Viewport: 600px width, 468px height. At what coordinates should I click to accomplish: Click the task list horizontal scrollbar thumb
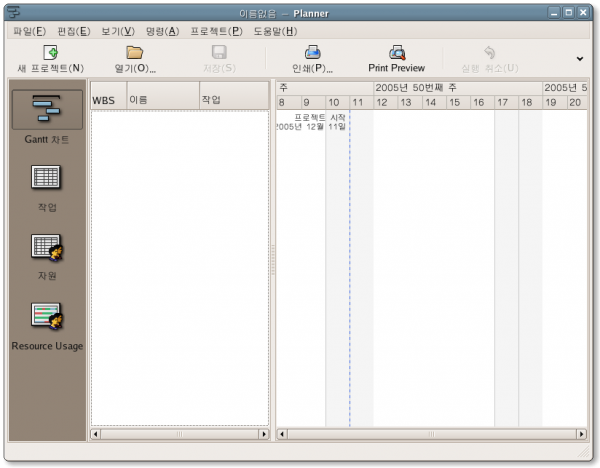point(179,434)
